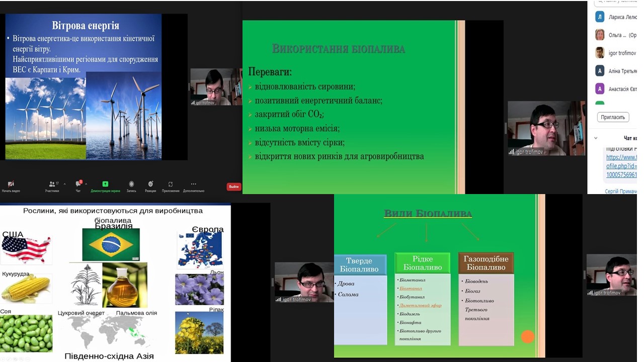The image size is (644, 362).
Task: Open the Приложения apps icon
Action: click(171, 184)
